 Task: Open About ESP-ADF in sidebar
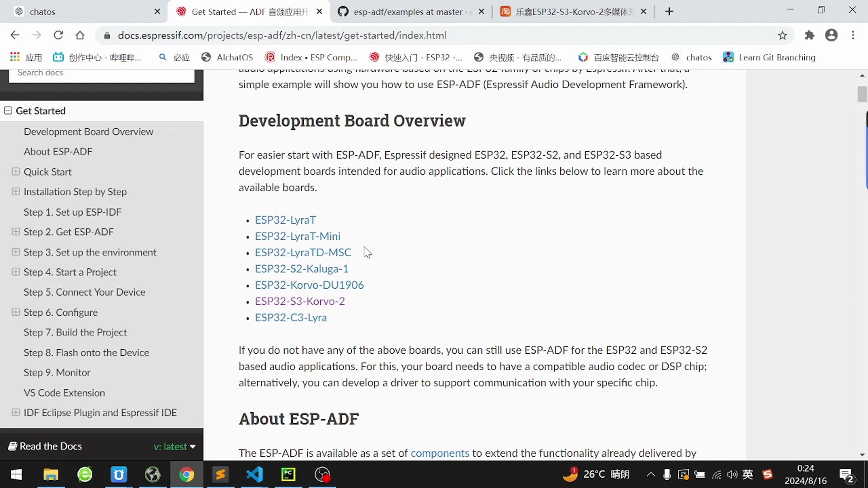click(58, 151)
